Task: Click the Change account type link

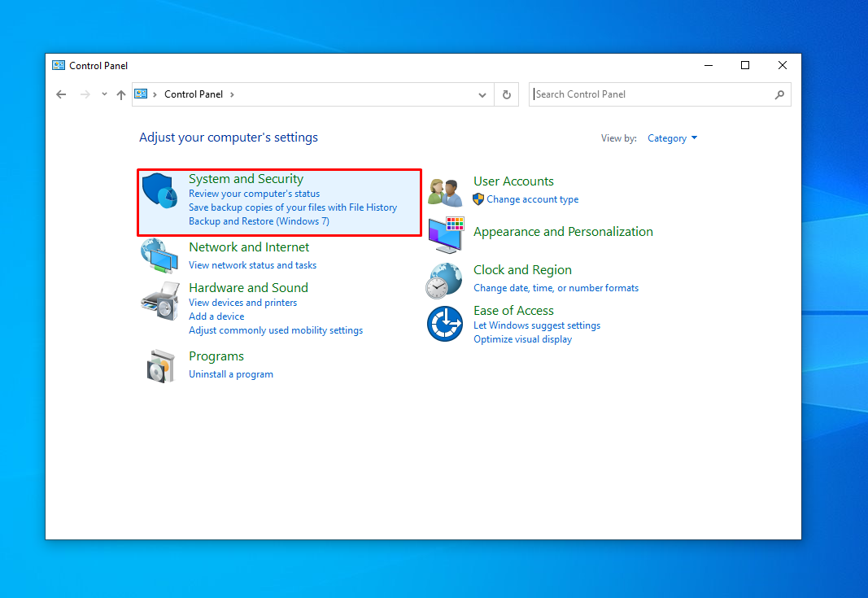Action: (532, 199)
